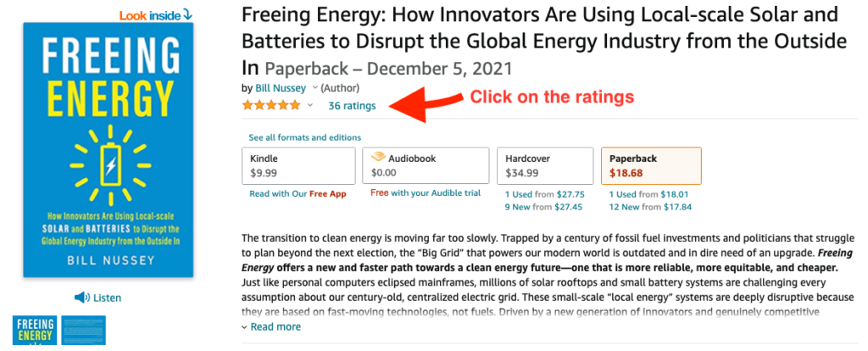868x351 pixels.
Task: Open the 36 ratings link
Action: point(352,106)
